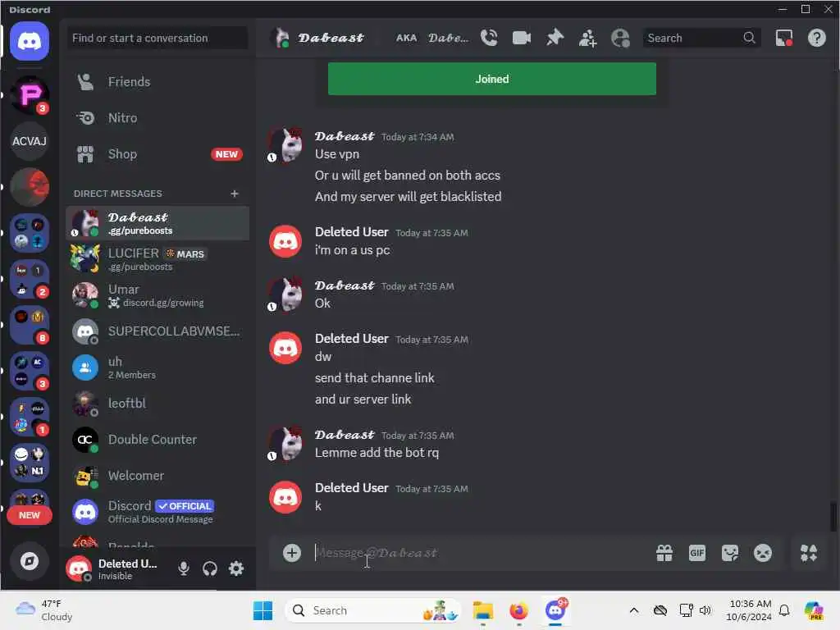Screen dimensions: 840x630
Task: Click Dabeast name in the chat header
Action: click(331, 38)
